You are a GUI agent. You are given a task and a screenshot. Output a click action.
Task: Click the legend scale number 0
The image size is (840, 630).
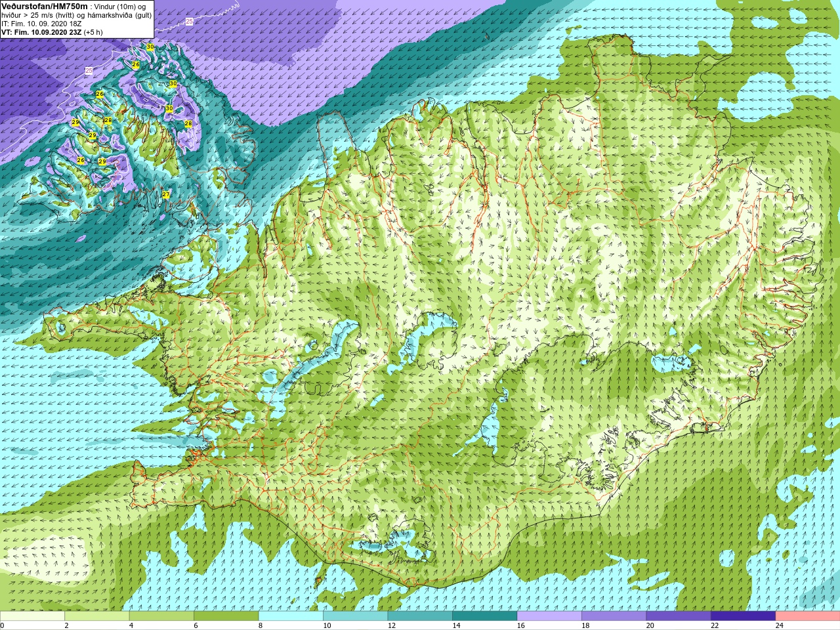click(x=3, y=625)
